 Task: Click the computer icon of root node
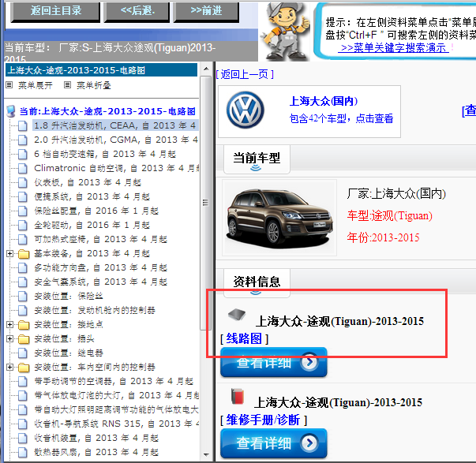(11, 111)
